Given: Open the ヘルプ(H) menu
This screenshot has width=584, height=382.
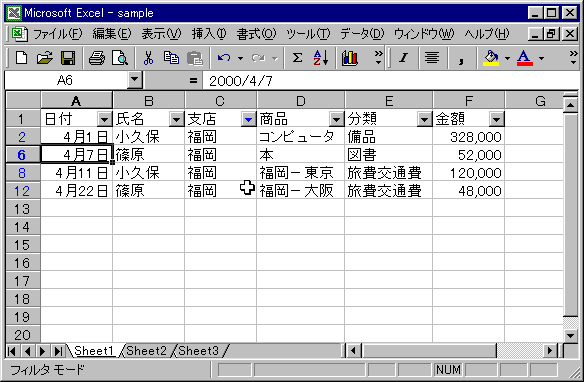Looking at the screenshot, I should 486,34.
